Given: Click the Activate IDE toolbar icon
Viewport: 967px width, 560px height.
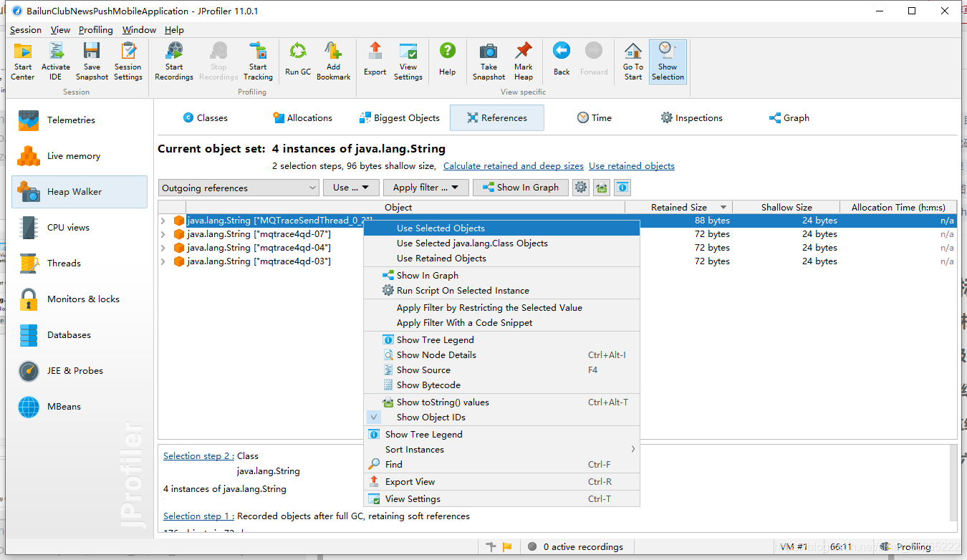Looking at the screenshot, I should click(x=56, y=61).
